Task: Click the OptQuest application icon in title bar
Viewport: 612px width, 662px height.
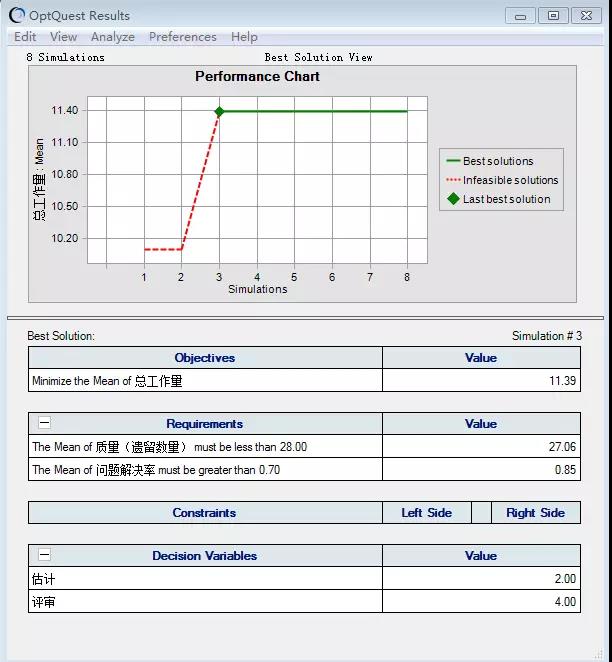Action: [x=17, y=15]
